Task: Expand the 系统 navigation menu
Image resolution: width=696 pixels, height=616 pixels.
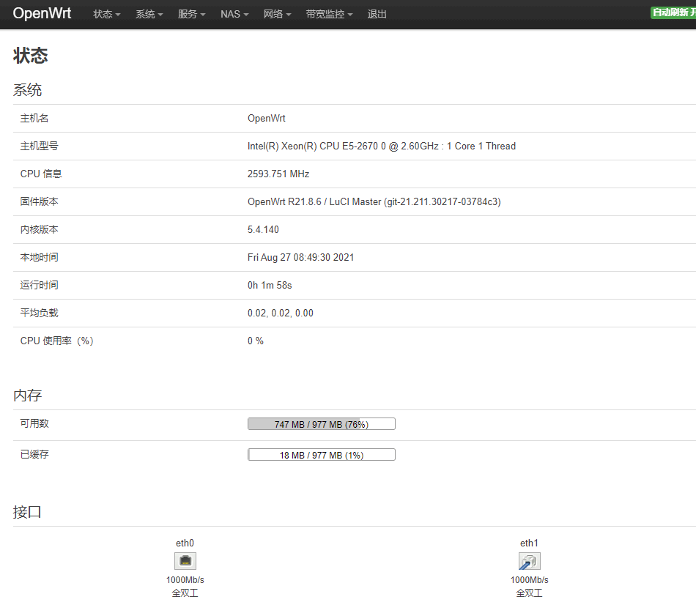Action: point(149,14)
